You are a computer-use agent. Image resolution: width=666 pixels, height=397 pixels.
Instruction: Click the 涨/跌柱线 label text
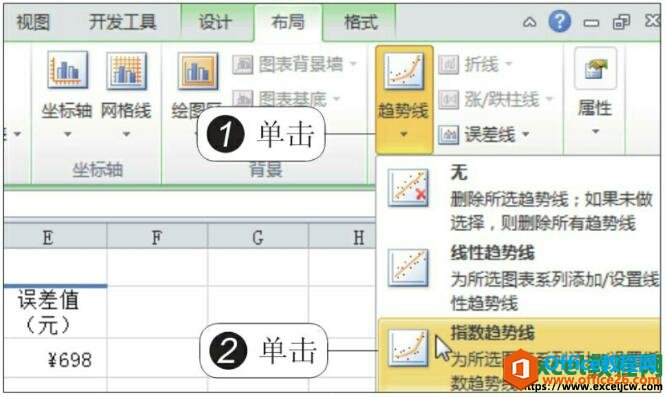[502, 99]
